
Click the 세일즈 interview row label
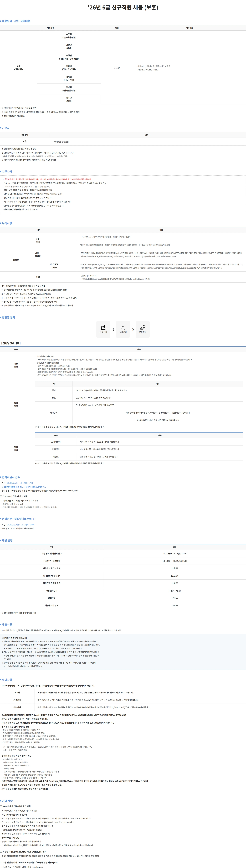pos(56,457)
